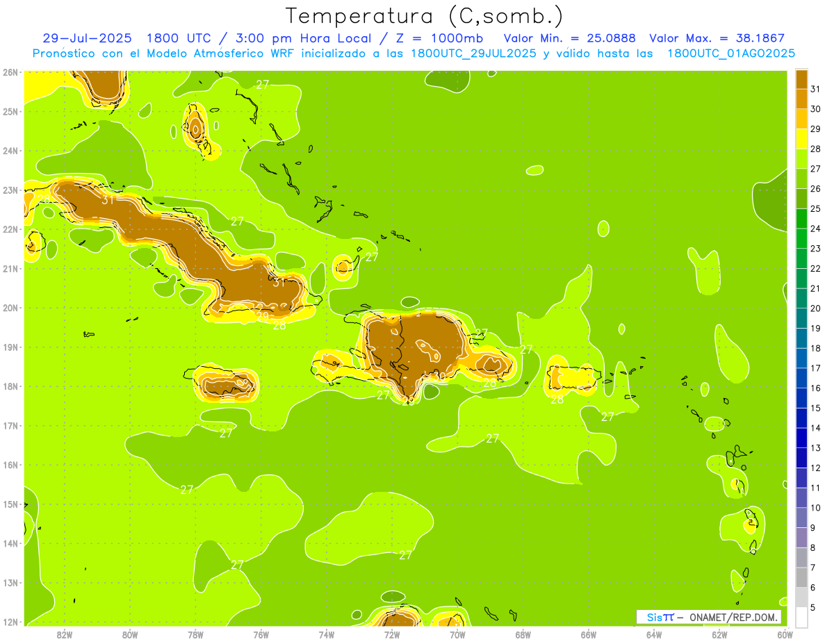
Task: Click "Valor Max. = 38.1867"
Action: point(717,38)
